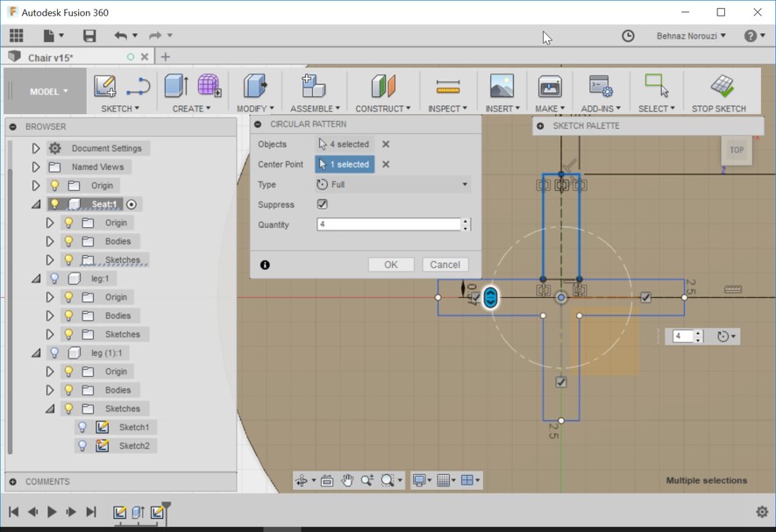Image resolution: width=776 pixels, height=532 pixels.
Task: Click the Construct offset plane icon
Action: click(x=383, y=85)
